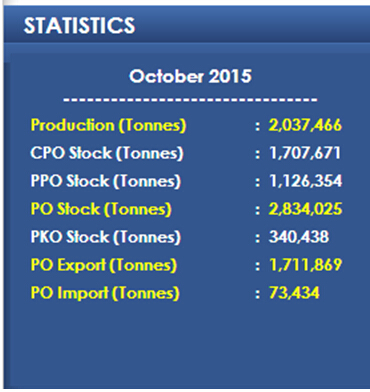Image resolution: width=370 pixels, height=392 pixels.
Task: Click the production value 2,037,466
Action: point(305,125)
